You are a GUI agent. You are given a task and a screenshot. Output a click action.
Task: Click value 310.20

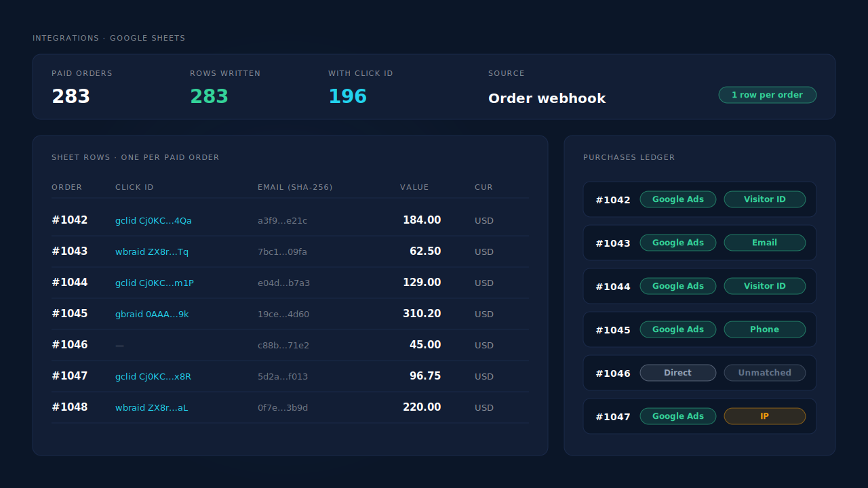coord(422,314)
